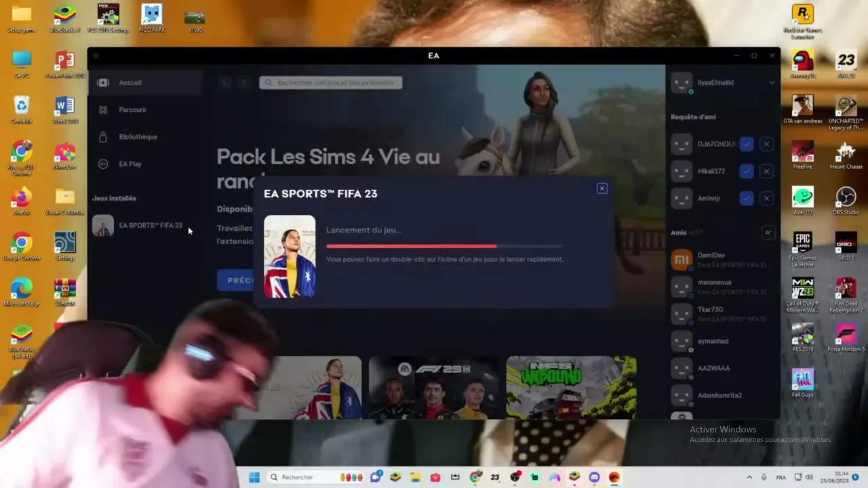Image resolution: width=868 pixels, height=488 pixels.
Task: Select the Epic Games Launcher desktop icon
Action: (803, 249)
